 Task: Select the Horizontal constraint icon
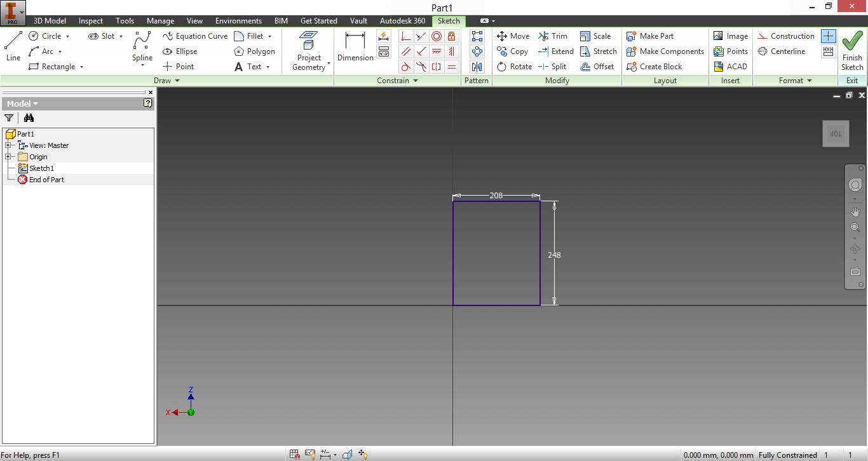[437, 51]
